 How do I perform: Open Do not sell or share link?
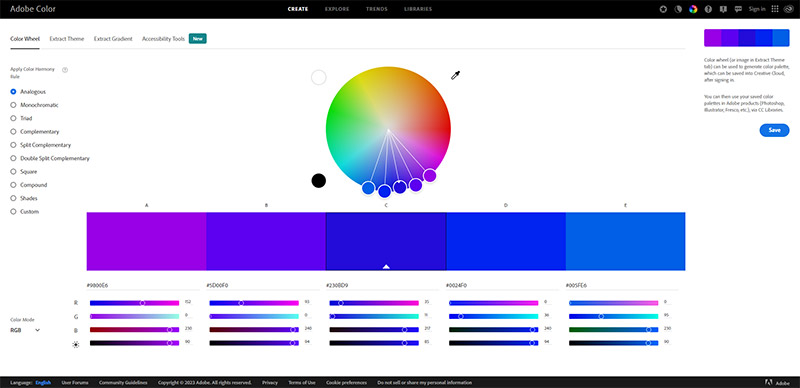(x=424, y=382)
